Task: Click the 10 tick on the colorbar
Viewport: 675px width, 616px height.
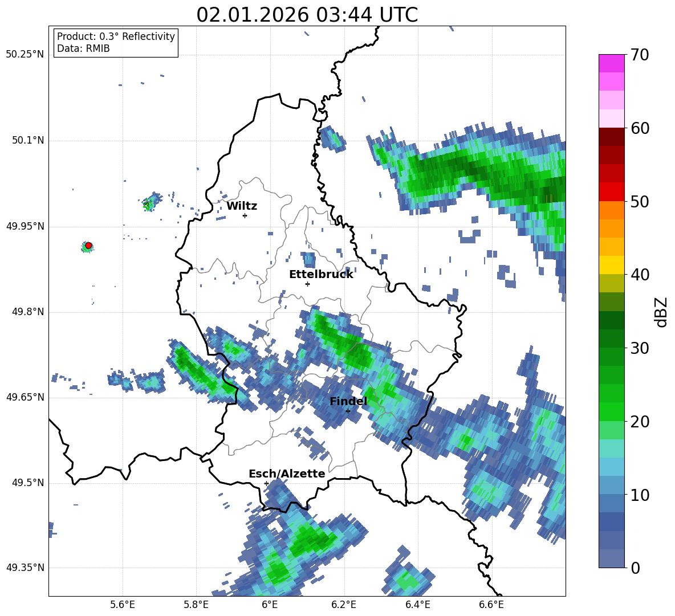Action: pyautogui.click(x=640, y=495)
